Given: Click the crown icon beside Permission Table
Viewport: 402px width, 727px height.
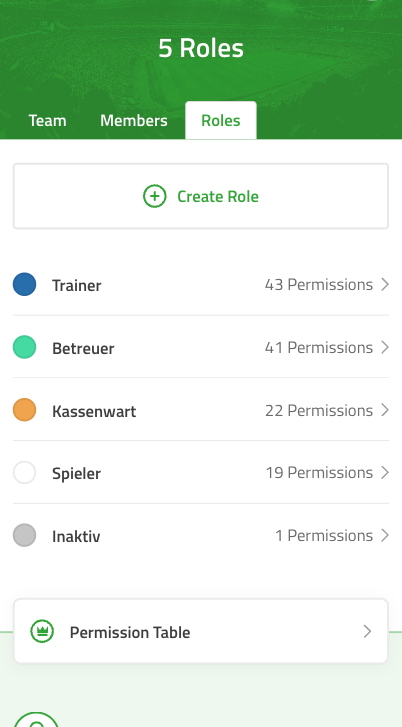Looking at the screenshot, I should coord(42,631).
